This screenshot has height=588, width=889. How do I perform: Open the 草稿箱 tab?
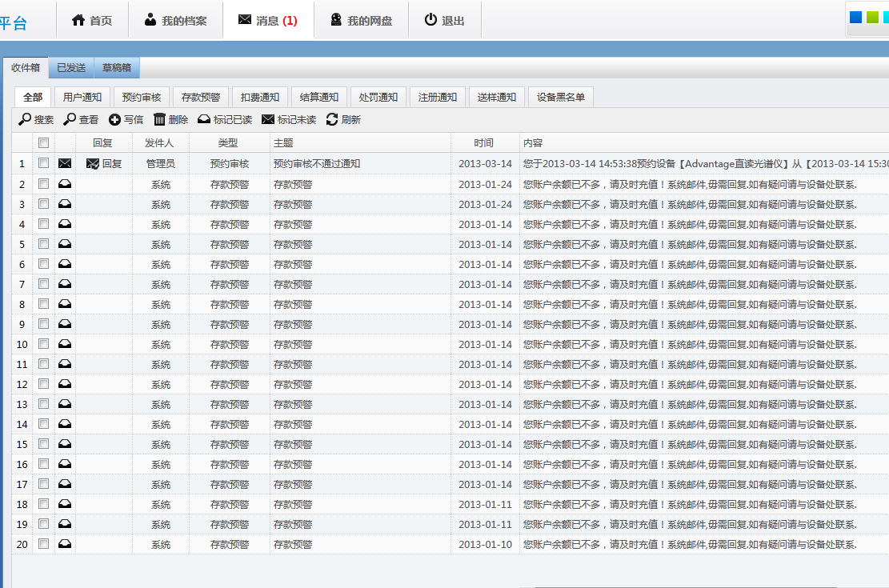coord(117,68)
